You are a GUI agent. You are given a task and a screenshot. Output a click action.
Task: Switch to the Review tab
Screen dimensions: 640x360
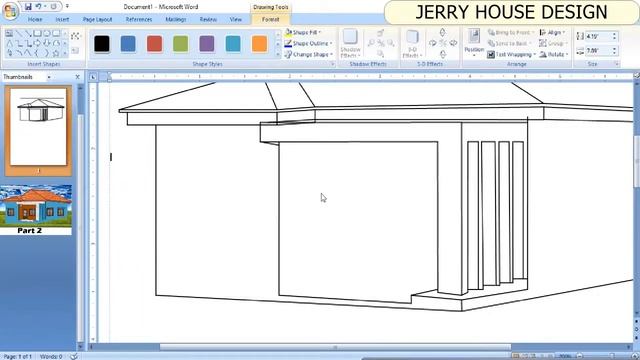[x=208, y=19]
